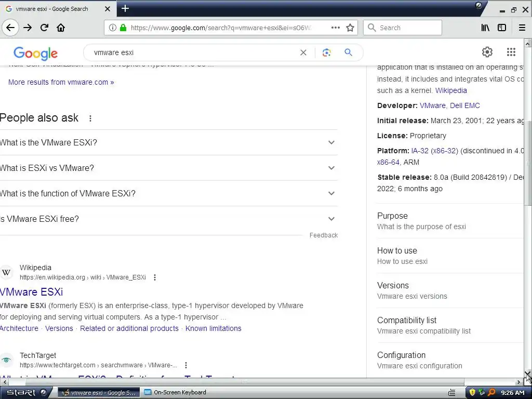Open On-Screen Keyboard from taskbar

(175, 393)
